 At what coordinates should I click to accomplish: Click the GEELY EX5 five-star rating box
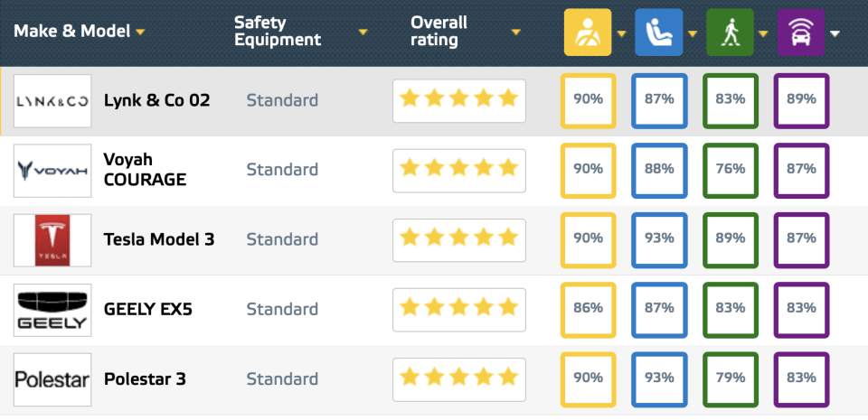point(458,309)
